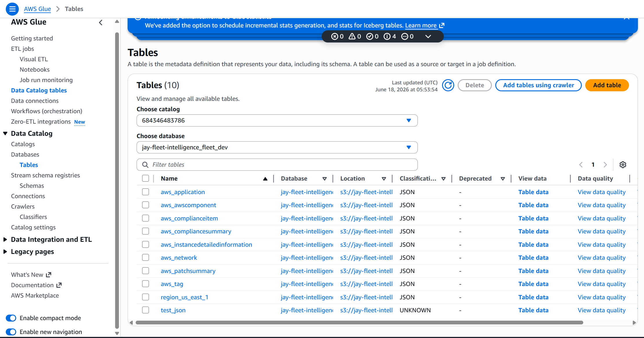Sort tables by Name column arrow

265,179
